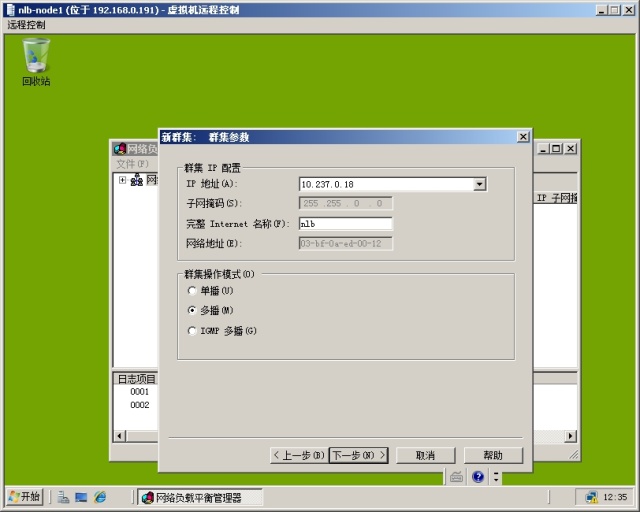The image size is (640, 512).
Task: Click the full Internet name field
Action: click(x=345, y=224)
